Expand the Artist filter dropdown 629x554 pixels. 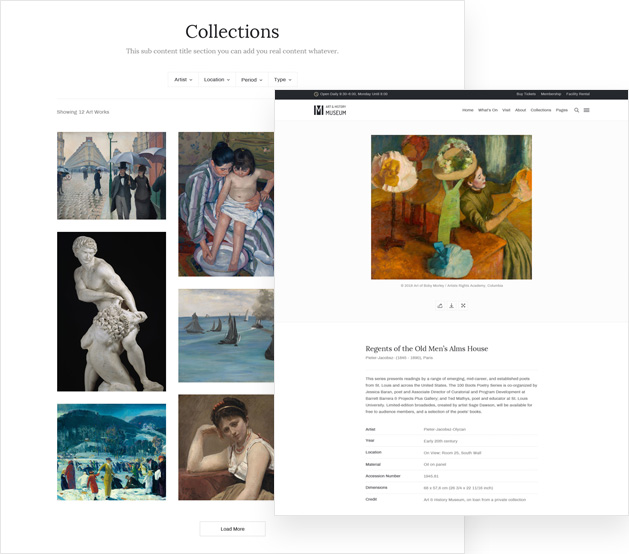182,79
